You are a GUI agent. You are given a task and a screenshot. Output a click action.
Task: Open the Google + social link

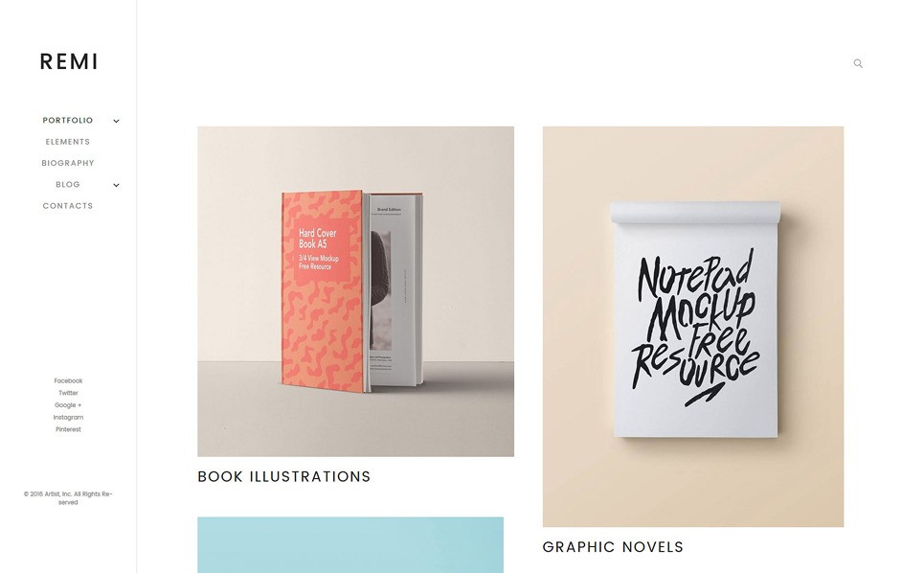[x=68, y=405]
